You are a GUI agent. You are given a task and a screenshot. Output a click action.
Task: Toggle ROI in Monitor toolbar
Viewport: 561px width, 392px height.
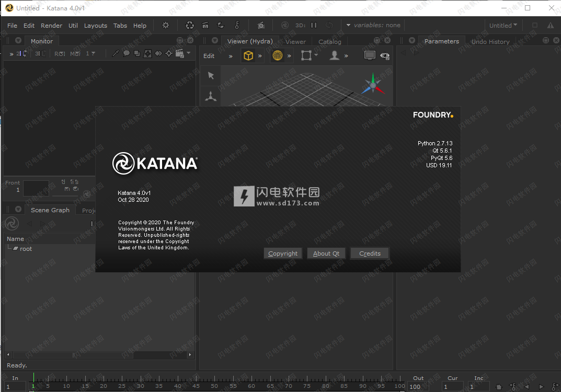coord(60,54)
